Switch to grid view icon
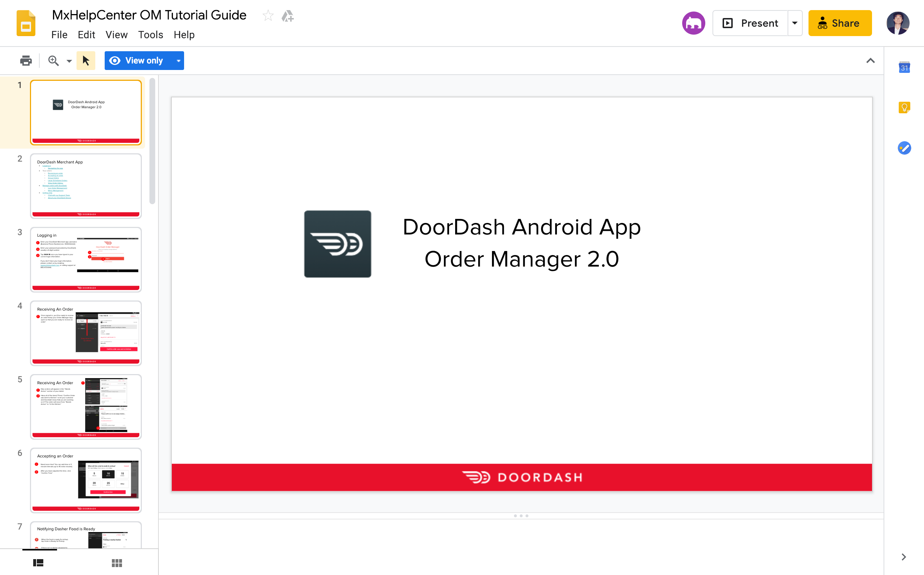Viewport: 924px width, 575px height. click(x=117, y=563)
